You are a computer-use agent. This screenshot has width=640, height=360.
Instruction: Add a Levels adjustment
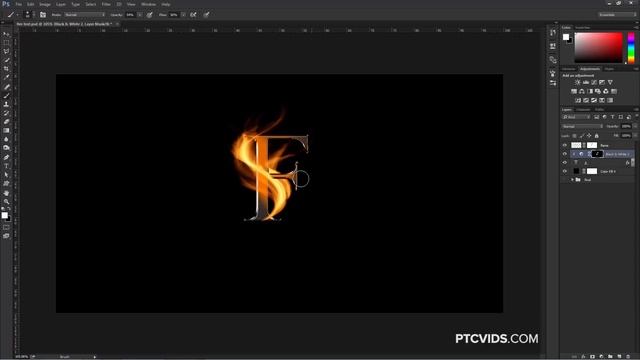click(586, 82)
